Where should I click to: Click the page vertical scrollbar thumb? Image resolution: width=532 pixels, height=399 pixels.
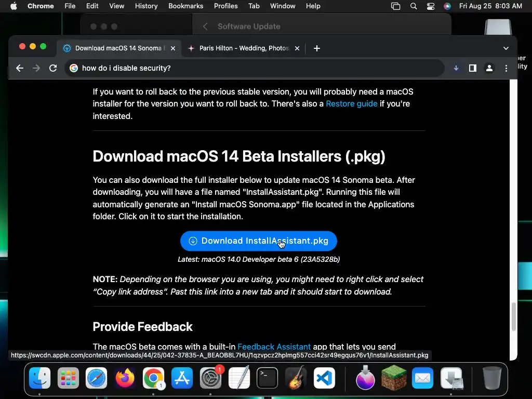[x=514, y=316]
